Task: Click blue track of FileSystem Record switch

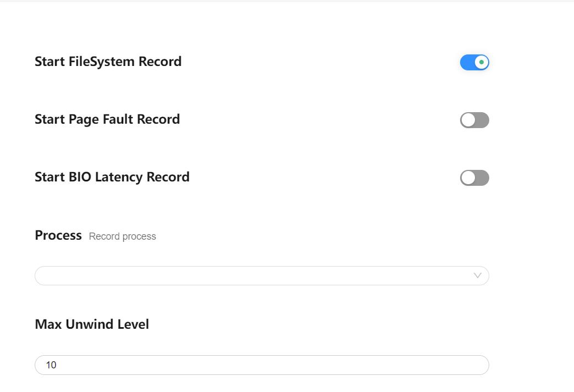Action: coord(467,62)
